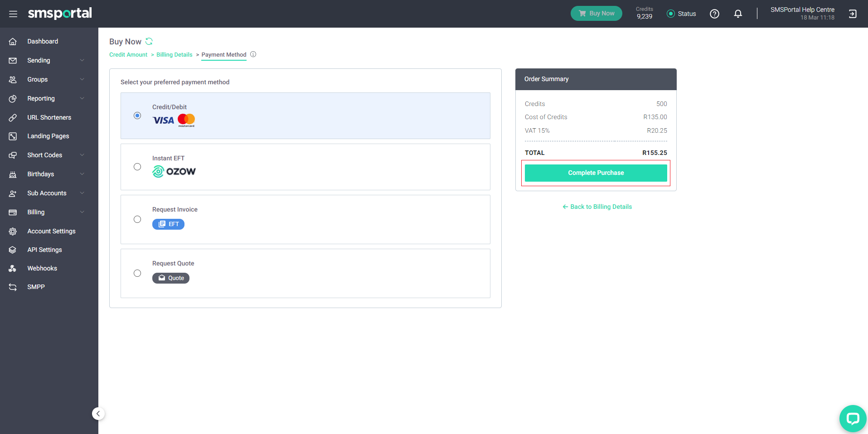Open the notifications bell icon
This screenshot has width=868, height=434.
(738, 14)
